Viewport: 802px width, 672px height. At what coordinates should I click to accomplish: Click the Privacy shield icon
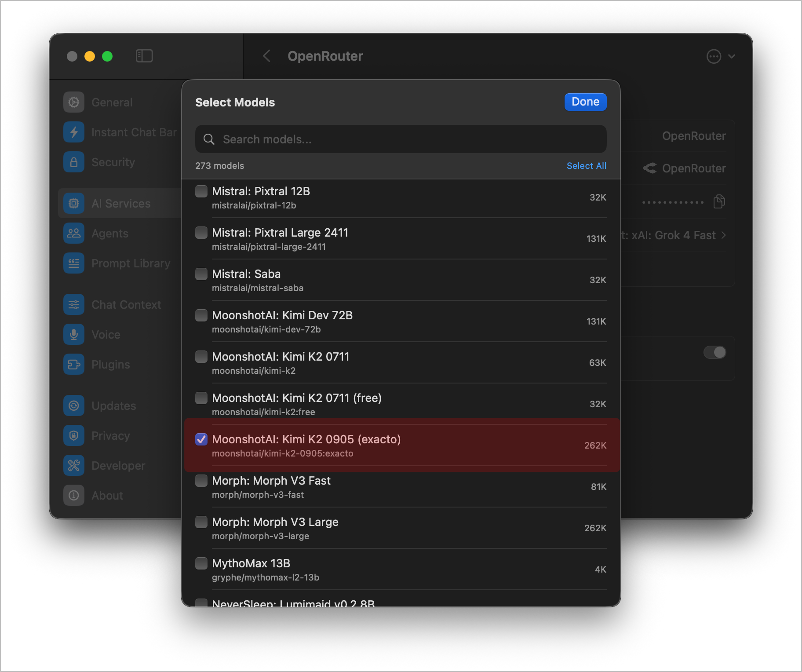(74, 436)
